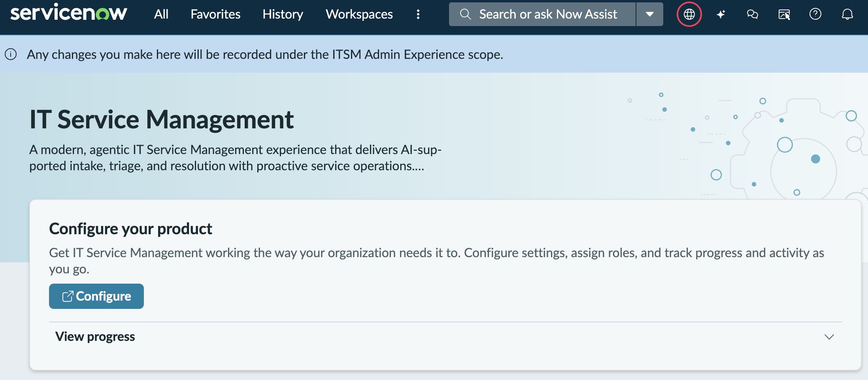868x380 pixels.
Task: Open the chat conversations icon
Action: 753,14
